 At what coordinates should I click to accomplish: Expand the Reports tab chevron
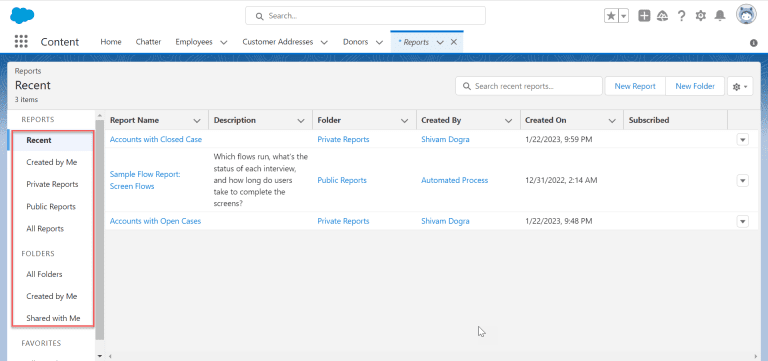point(440,42)
